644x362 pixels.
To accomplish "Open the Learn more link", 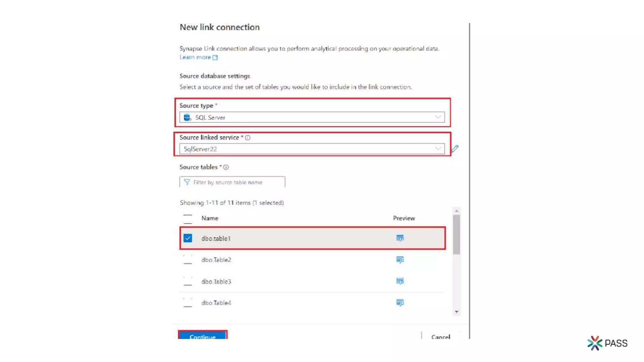I will 195,57.
